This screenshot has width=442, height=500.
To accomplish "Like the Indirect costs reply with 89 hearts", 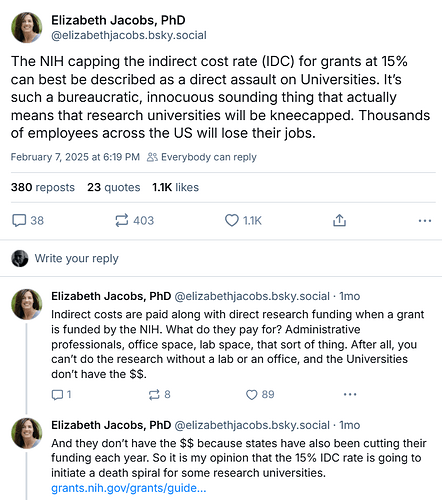I will tap(251, 395).
